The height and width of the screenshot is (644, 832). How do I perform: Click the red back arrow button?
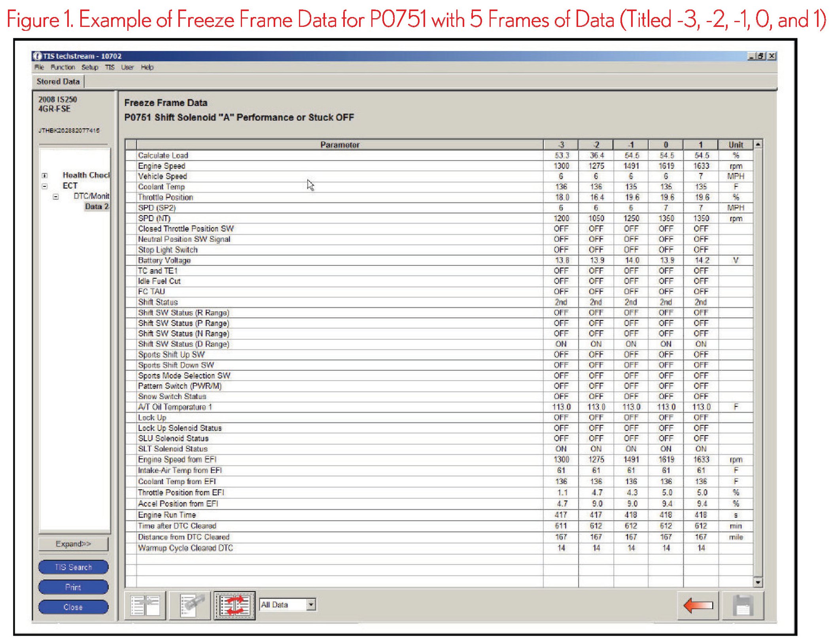click(x=698, y=605)
